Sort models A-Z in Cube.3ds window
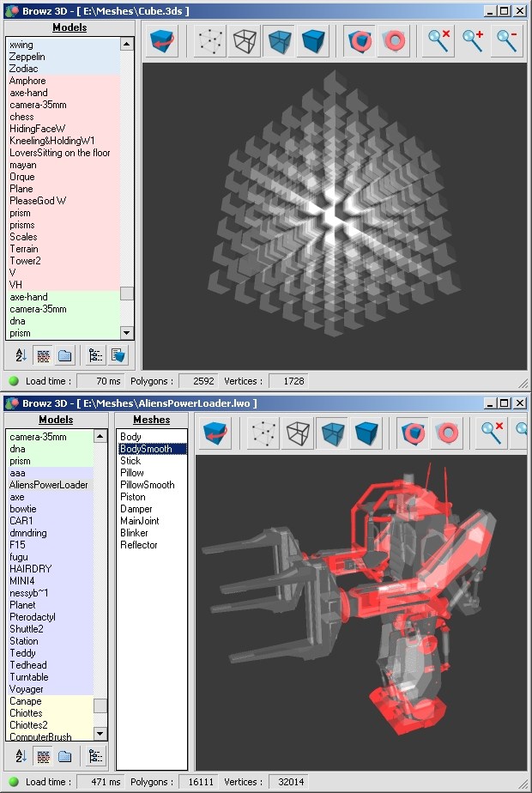The height and width of the screenshot is (793, 532). pyautogui.click(x=21, y=355)
